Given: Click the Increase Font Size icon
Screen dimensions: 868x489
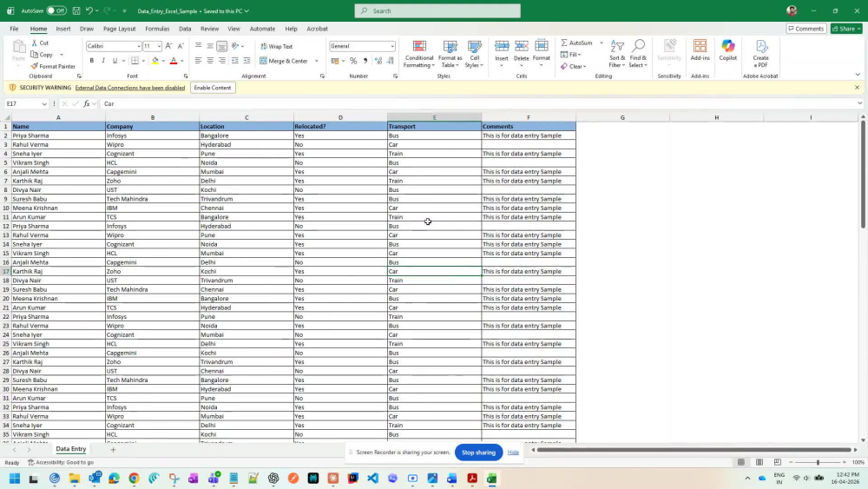Looking at the screenshot, I should 169,47.
